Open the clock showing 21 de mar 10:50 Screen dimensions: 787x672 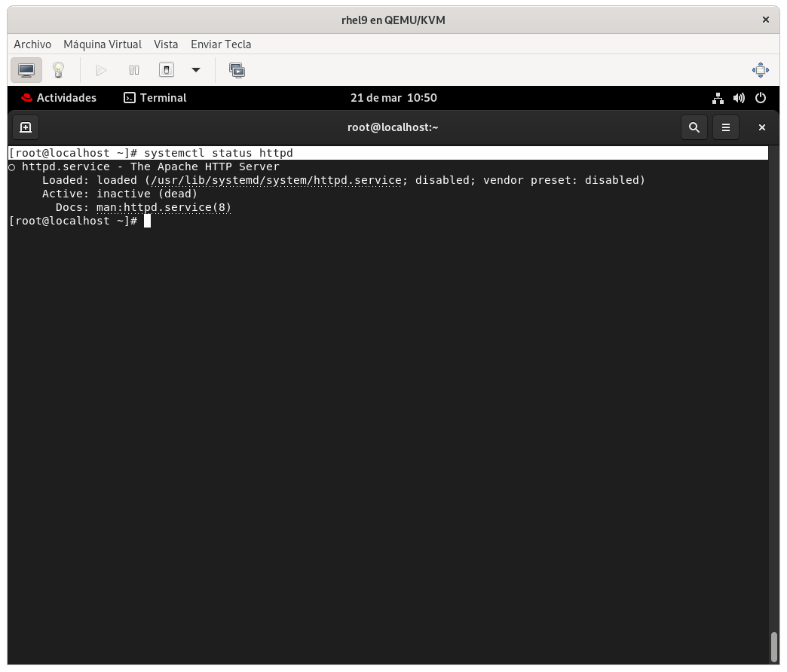[393, 98]
